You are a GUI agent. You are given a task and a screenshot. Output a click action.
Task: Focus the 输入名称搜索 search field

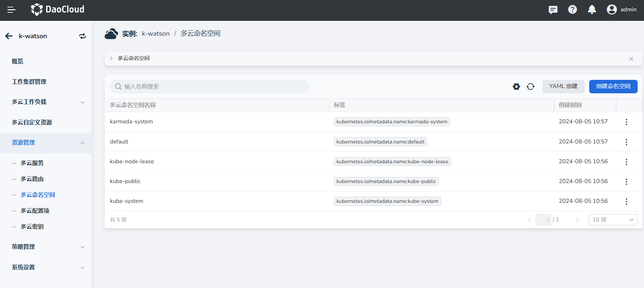click(x=212, y=87)
